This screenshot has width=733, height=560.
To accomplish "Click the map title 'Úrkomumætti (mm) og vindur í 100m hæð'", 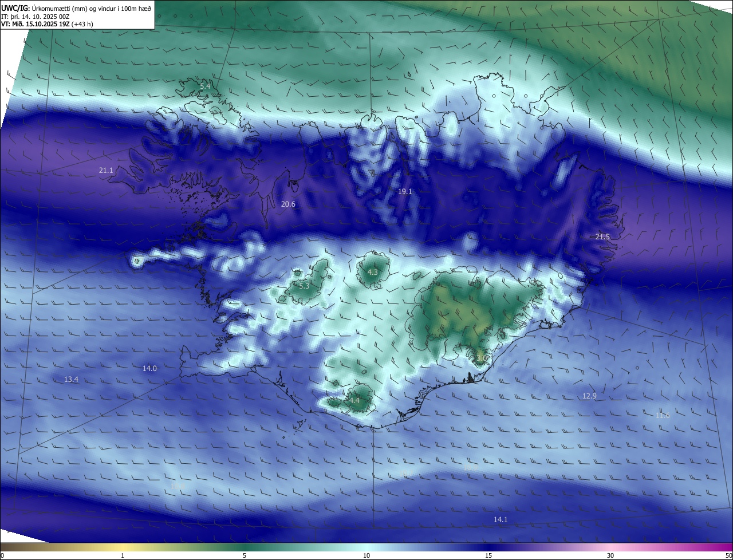I will point(90,9).
